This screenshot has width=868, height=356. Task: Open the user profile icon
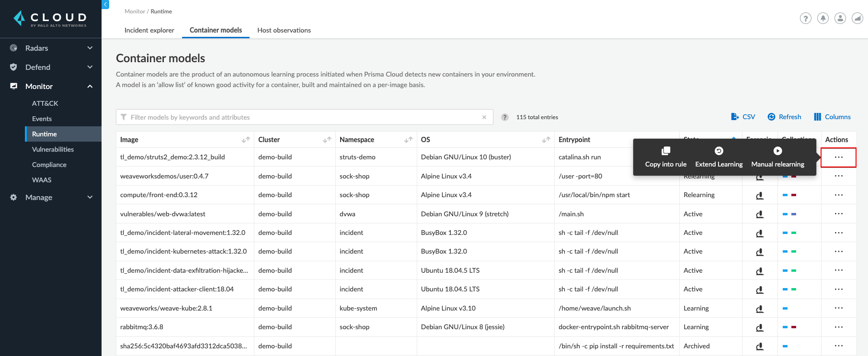click(840, 18)
